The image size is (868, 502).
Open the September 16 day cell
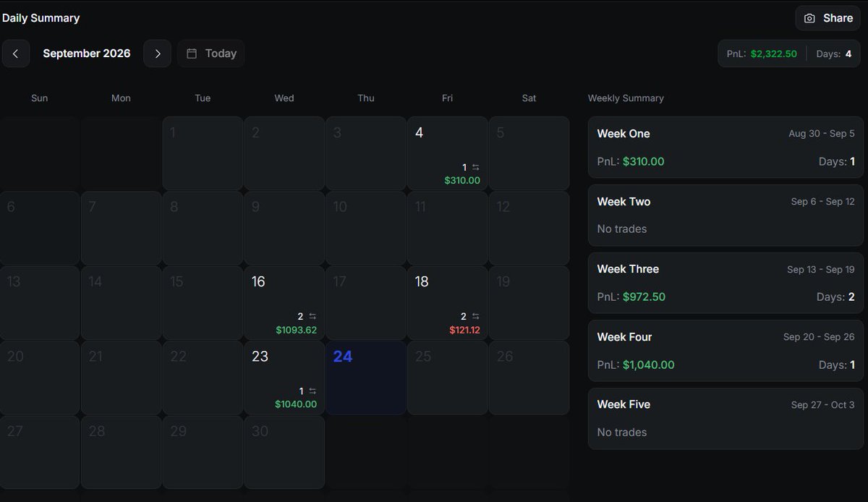click(284, 302)
